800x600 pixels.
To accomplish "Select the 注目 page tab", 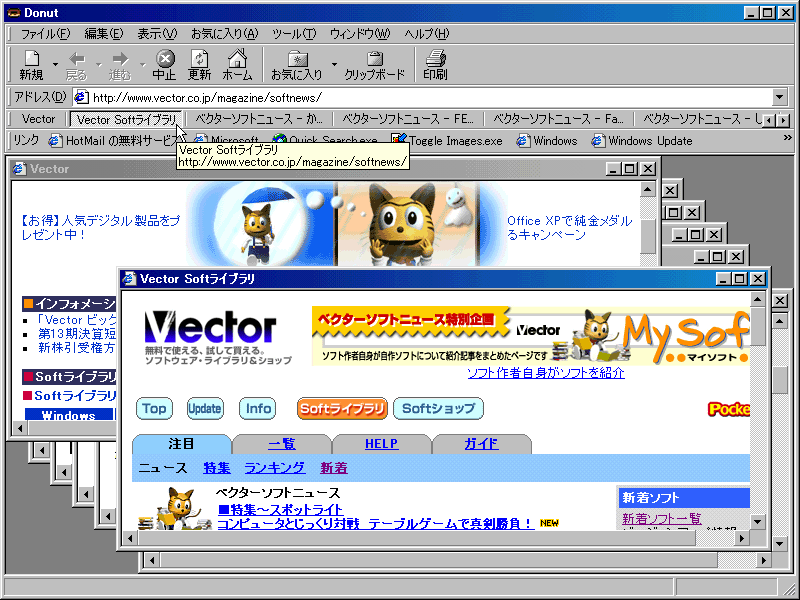I will [x=182, y=444].
